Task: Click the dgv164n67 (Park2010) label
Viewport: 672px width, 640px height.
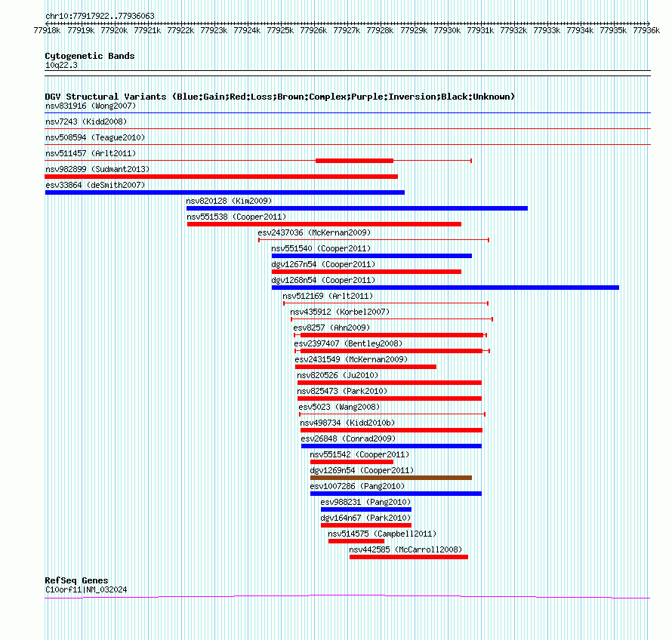Action: click(365, 518)
